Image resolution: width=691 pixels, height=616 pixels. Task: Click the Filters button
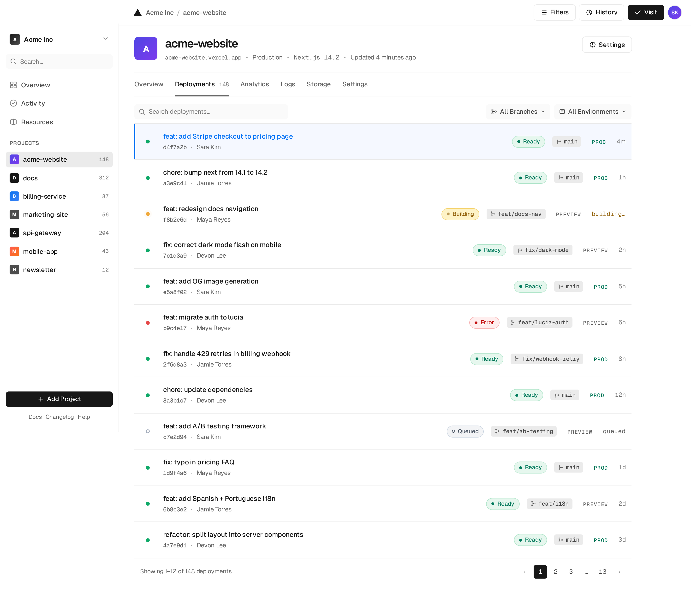tap(554, 12)
